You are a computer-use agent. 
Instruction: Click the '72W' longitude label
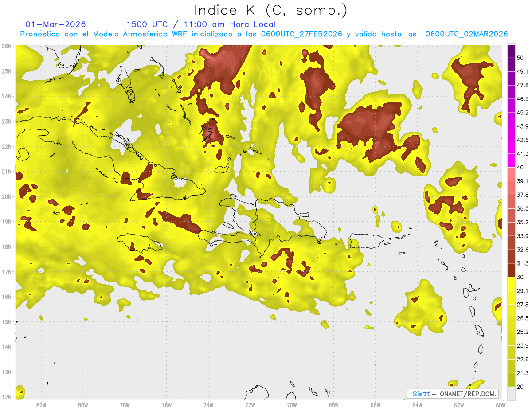250,405
